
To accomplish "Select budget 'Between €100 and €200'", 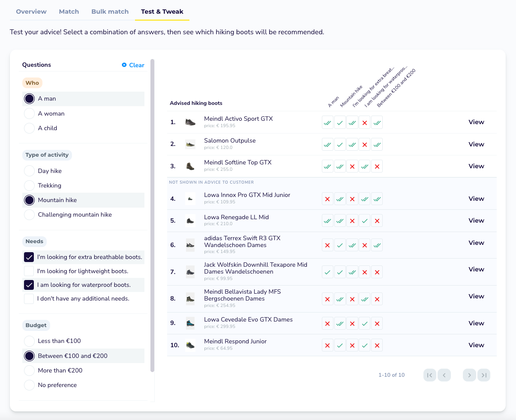I will coord(83,356).
